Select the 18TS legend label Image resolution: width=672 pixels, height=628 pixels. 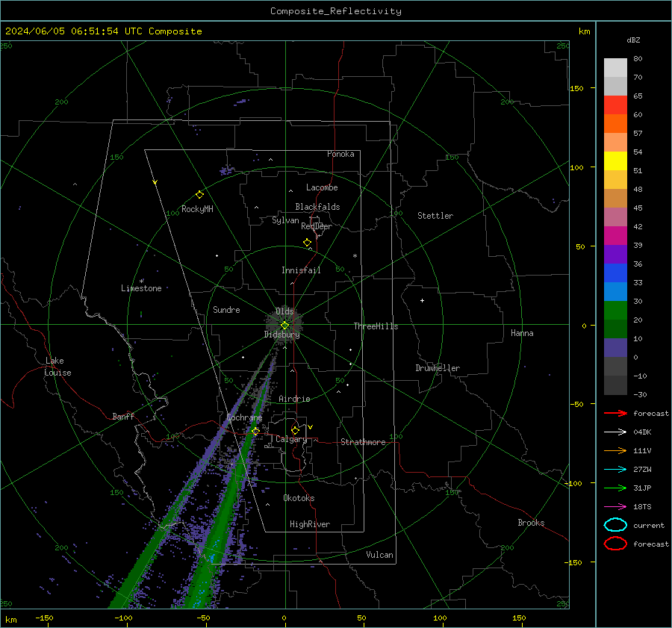pyautogui.click(x=642, y=507)
